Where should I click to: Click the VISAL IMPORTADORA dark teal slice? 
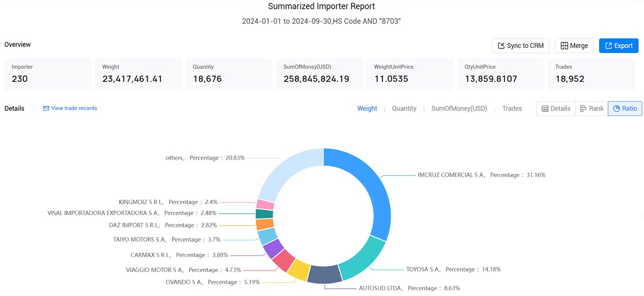point(264,214)
